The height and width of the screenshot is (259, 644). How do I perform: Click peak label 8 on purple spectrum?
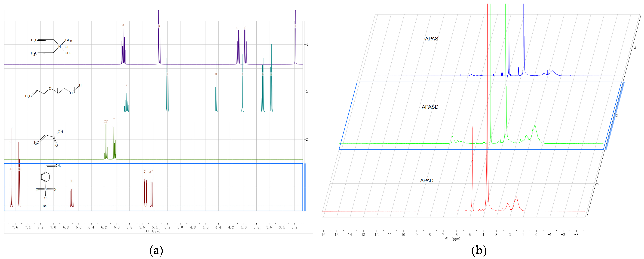pyautogui.click(x=123, y=25)
